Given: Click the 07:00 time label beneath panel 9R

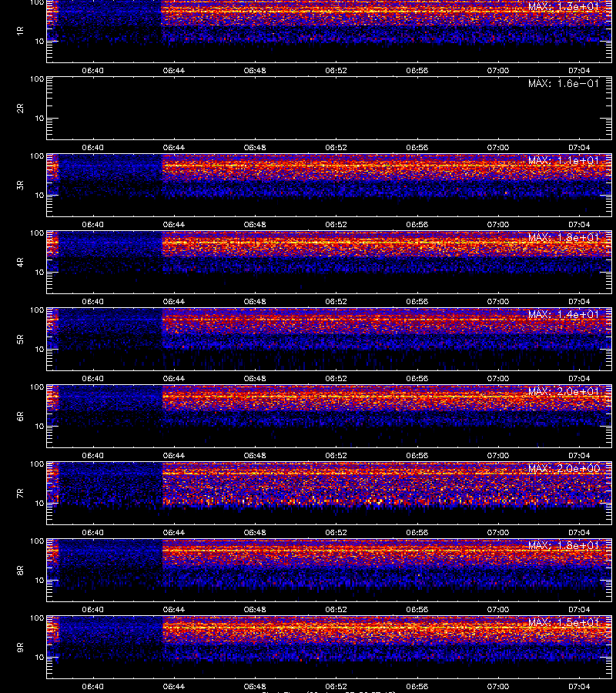Looking at the screenshot, I should [498, 687].
